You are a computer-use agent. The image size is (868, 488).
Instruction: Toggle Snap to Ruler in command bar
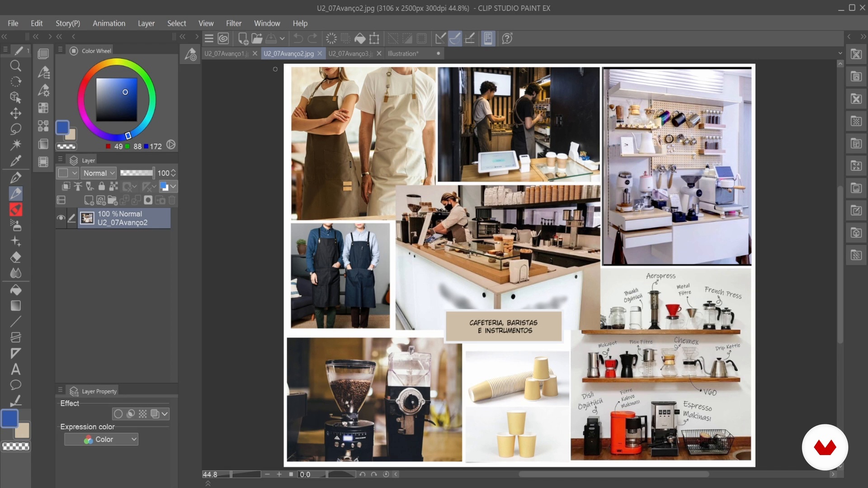click(x=440, y=39)
